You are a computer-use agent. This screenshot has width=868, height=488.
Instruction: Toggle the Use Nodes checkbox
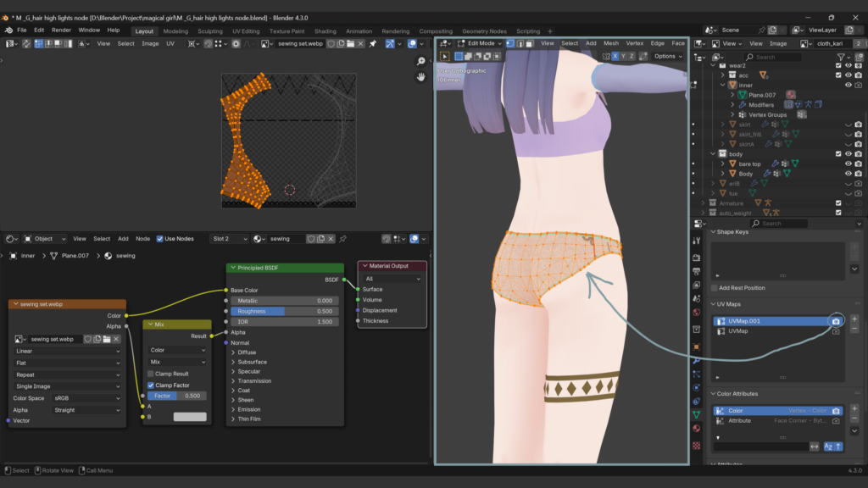pos(160,239)
